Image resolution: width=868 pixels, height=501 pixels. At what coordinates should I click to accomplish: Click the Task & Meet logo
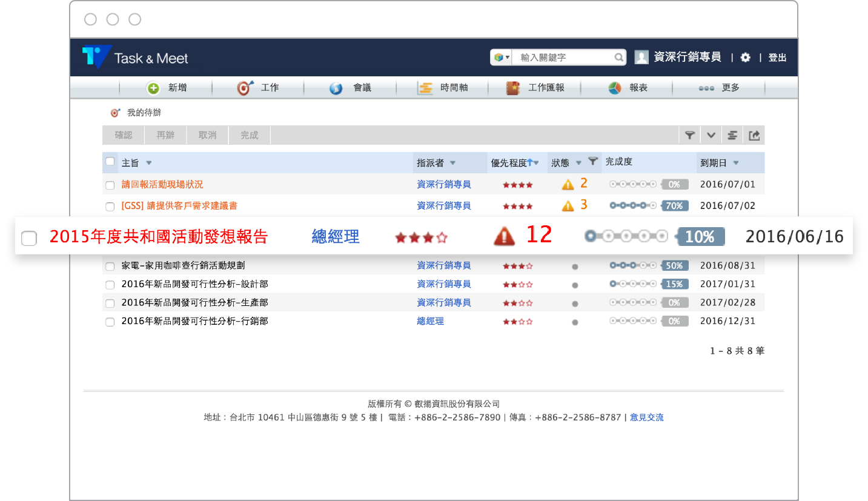click(x=135, y=58)
